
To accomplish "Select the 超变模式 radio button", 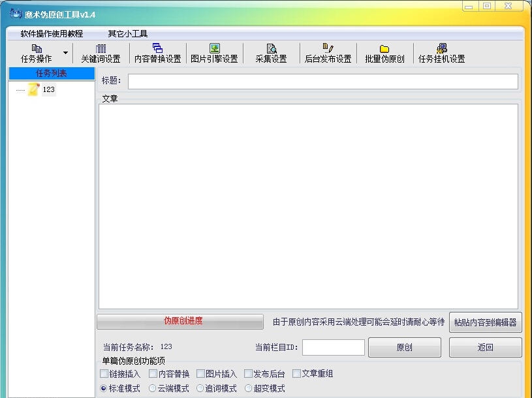I will 248,388.
